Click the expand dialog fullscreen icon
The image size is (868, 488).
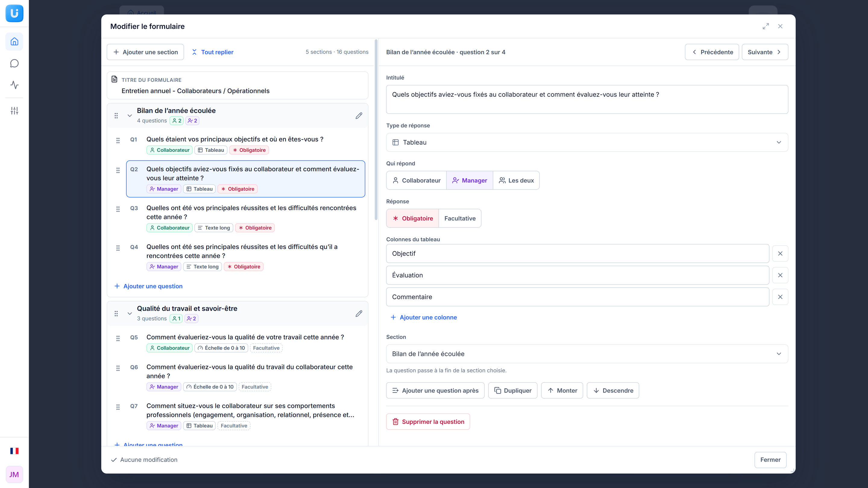[766, 26]
